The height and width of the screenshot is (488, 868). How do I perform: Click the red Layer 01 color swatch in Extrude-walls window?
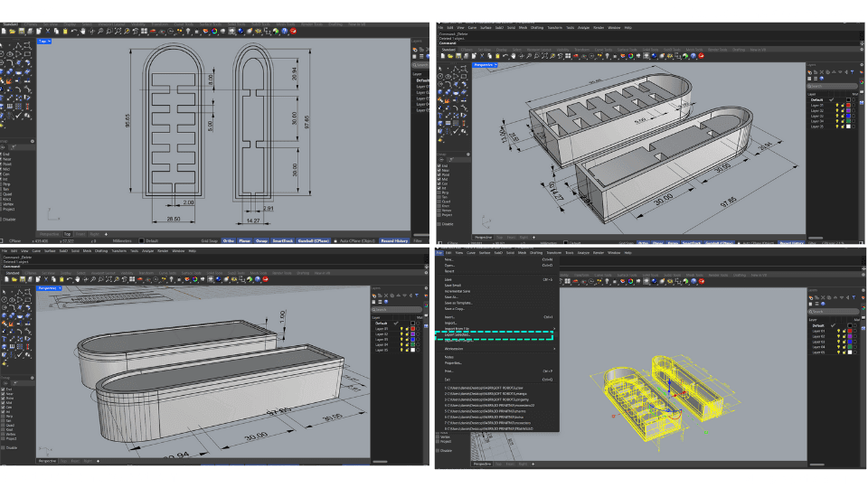pos(849,105)
